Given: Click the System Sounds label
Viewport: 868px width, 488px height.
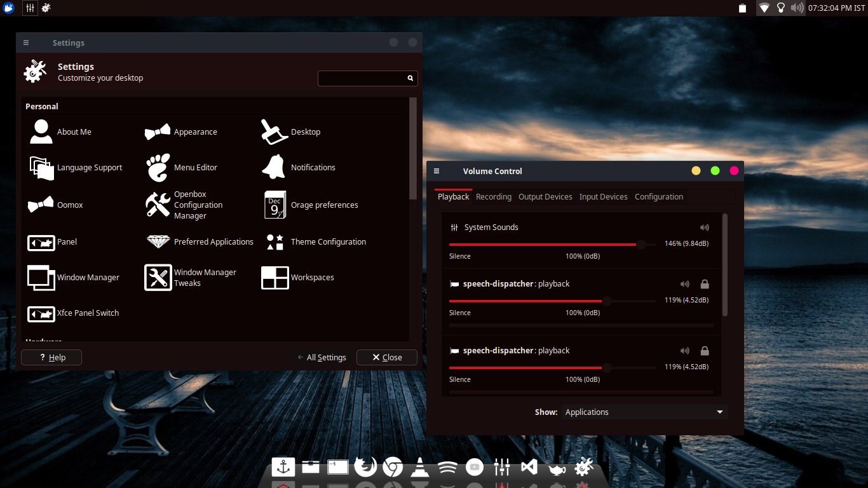Looking at the screenshot, I should click(491, 227).
